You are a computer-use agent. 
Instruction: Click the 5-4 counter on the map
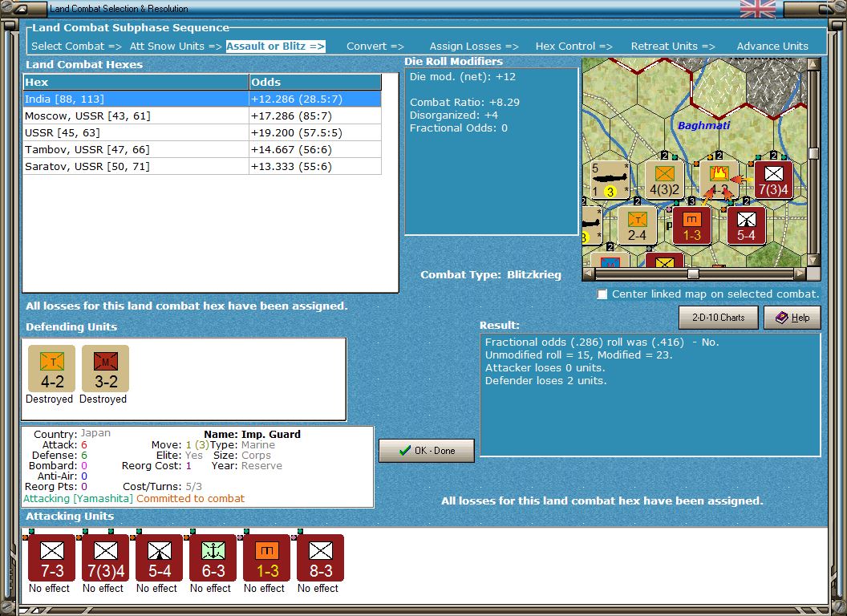[x=747, y=226]
